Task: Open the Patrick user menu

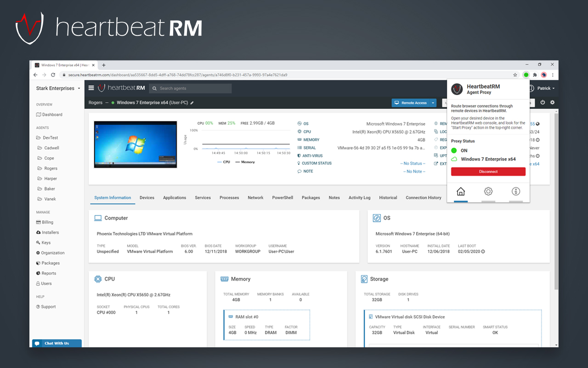Action: click(542, 88)
